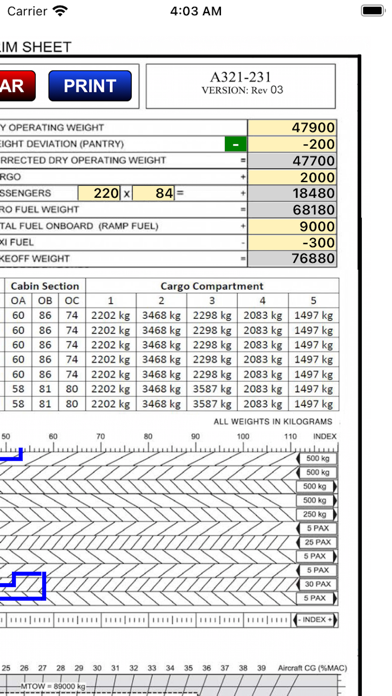
Task: Tap the 4:03 AM clock in status bar
Action: (x=196, y=11)
